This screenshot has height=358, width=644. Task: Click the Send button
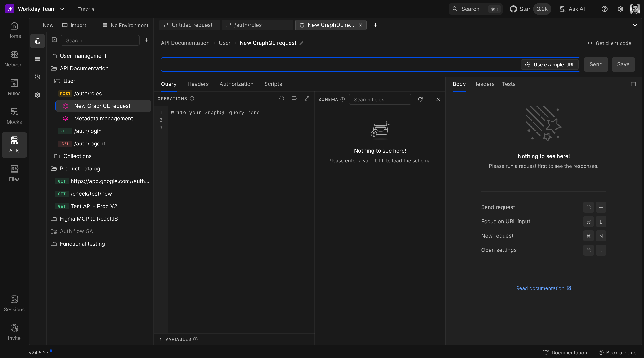(x=596, y=64)
